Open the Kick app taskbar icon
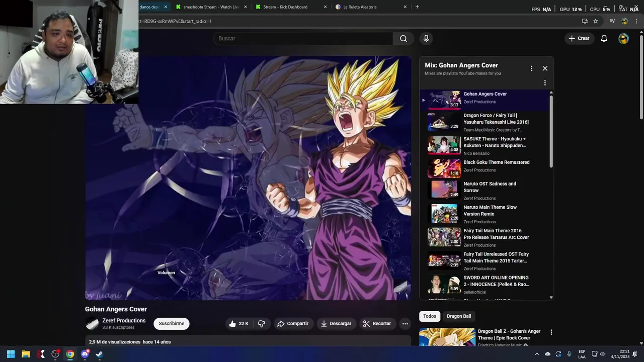 (41, 354)
